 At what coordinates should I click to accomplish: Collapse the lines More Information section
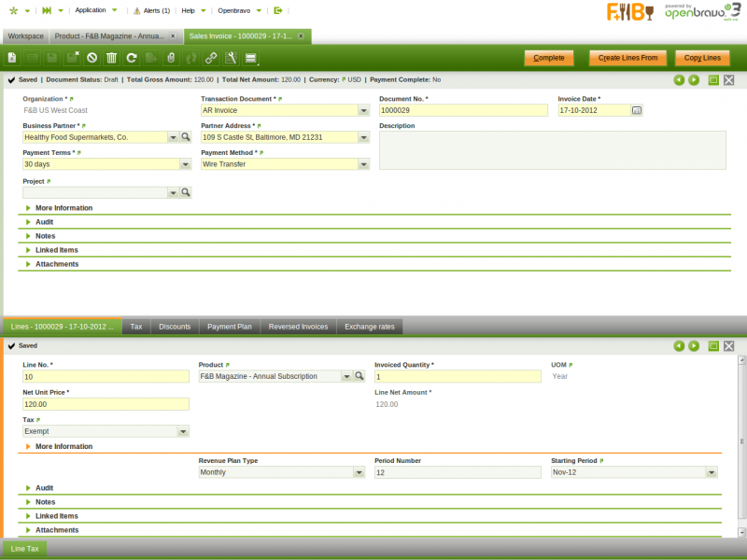point(63,446)
